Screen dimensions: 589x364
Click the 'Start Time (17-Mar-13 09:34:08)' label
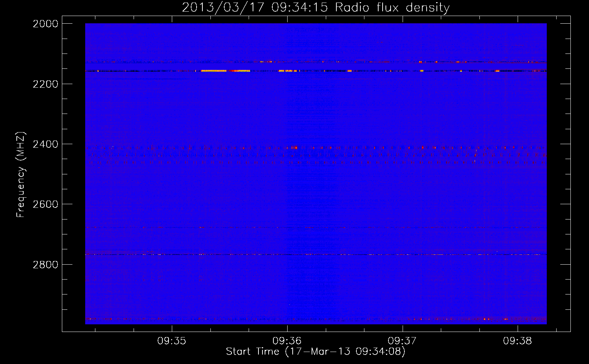pyautogui.click(x=316, y=352)
